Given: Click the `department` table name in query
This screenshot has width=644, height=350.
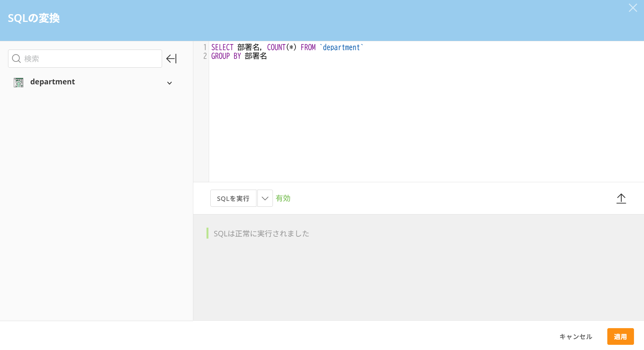Looking at the screenshot, I should coord(341,47).
